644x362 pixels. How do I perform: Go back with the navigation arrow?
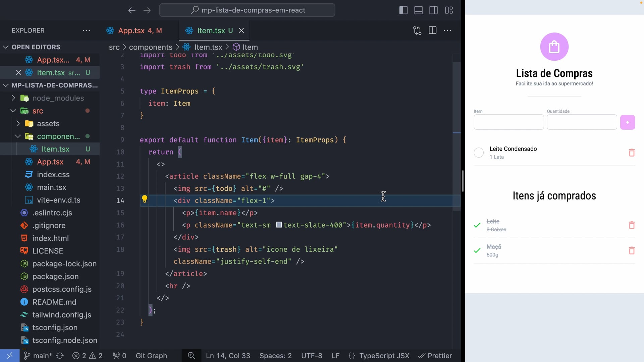[131, 10]
